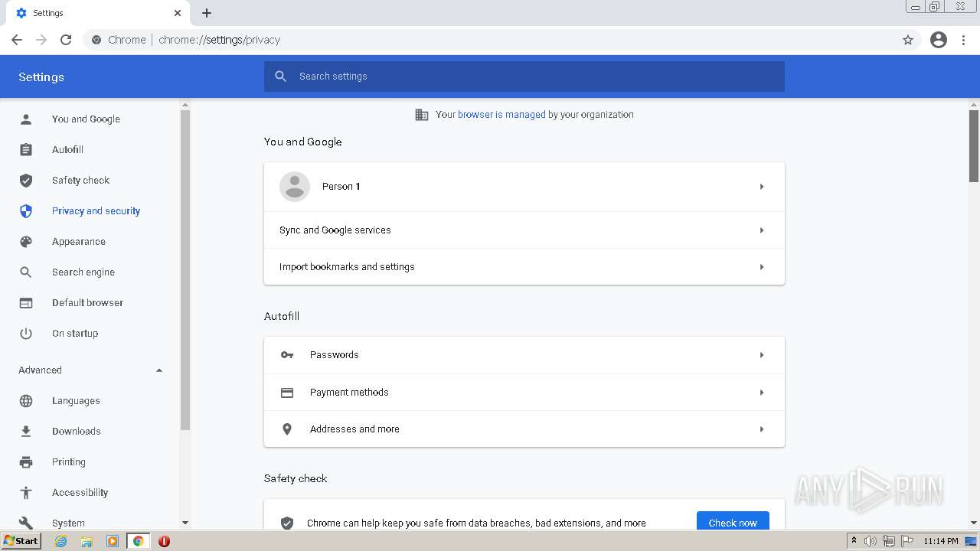The width and height of the screenshot is (980, 551).
Task: Click the Downloads arrow icon
Action: (26, 432)
